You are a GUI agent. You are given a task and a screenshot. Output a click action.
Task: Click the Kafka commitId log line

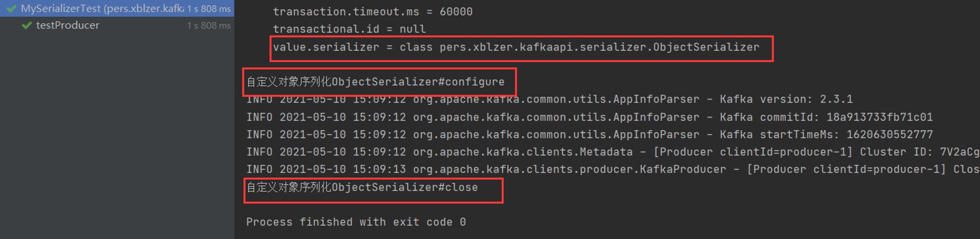589,117
